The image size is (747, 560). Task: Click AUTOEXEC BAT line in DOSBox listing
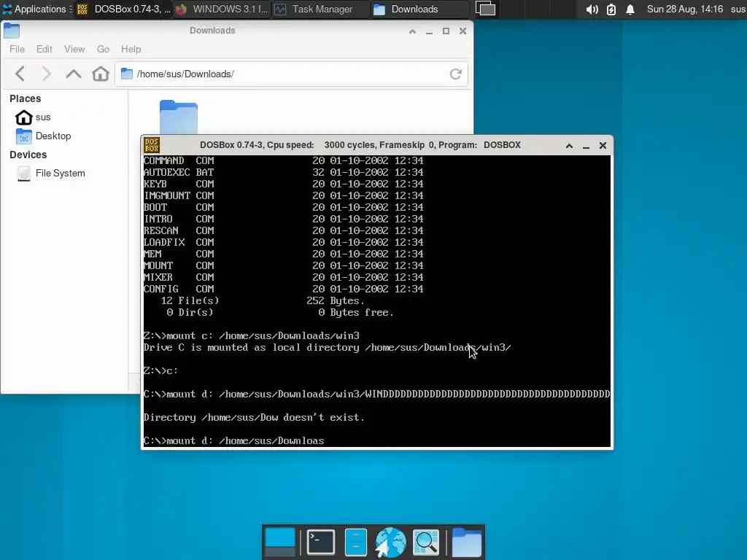click(283, 172)
